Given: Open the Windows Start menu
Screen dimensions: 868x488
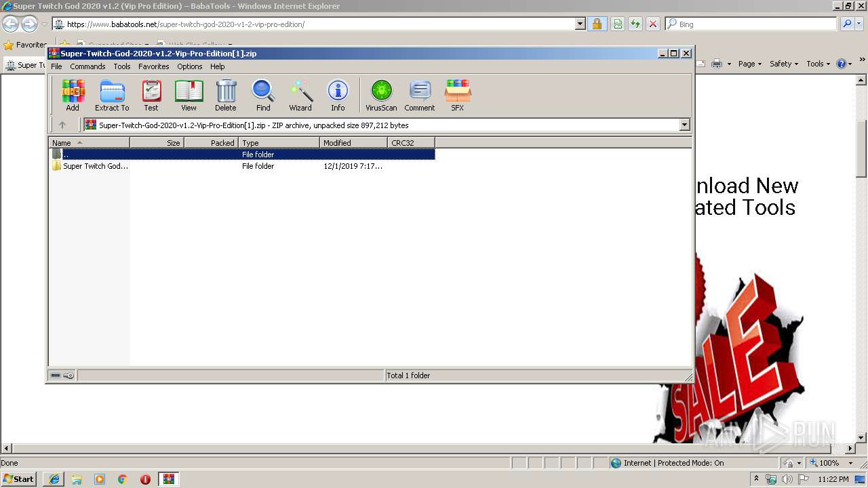Looking at the screenshot, I should (x=19, y=479).
